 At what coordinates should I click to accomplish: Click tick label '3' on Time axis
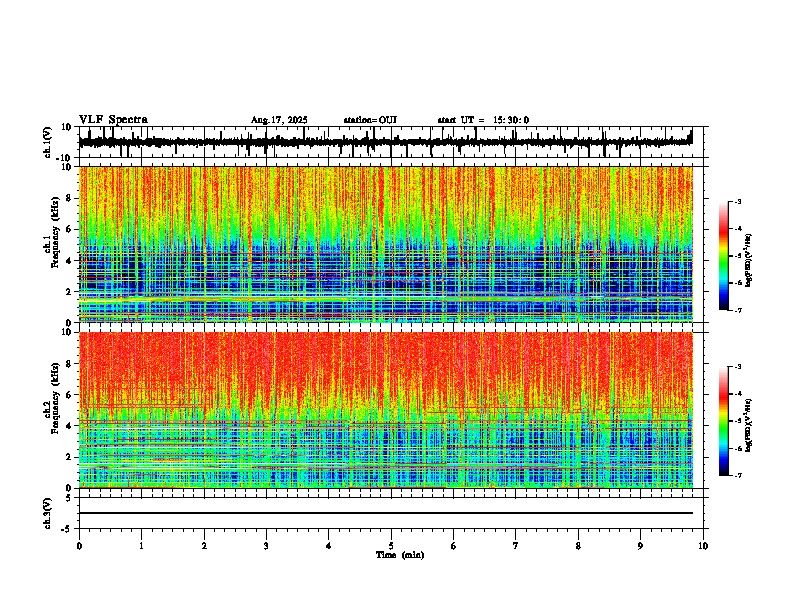tap(266, 546)
